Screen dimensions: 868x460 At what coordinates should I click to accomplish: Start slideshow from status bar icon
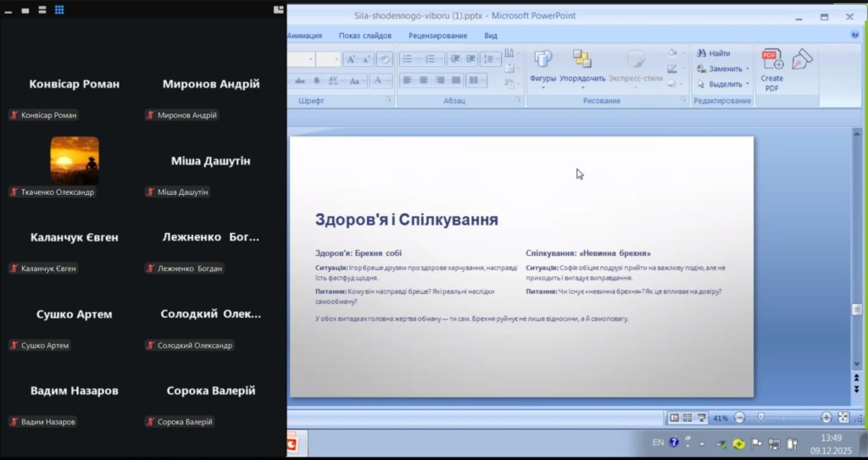pyautogui.click(x=700, y=418)
